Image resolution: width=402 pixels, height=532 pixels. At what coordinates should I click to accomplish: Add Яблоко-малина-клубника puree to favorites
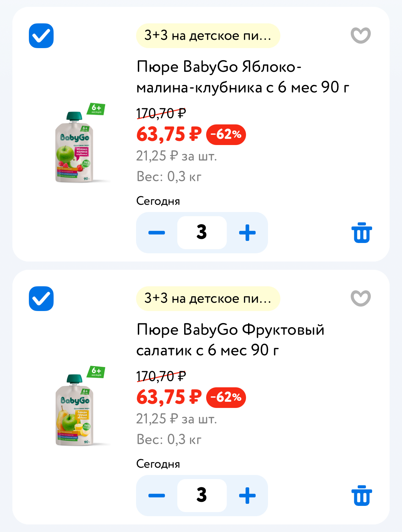(360, 35)
